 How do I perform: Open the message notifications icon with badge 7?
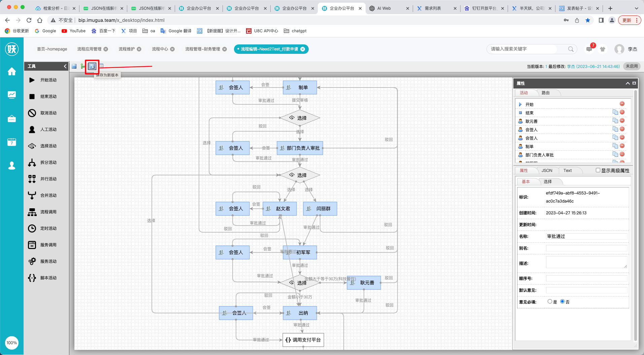click(589, 49)
